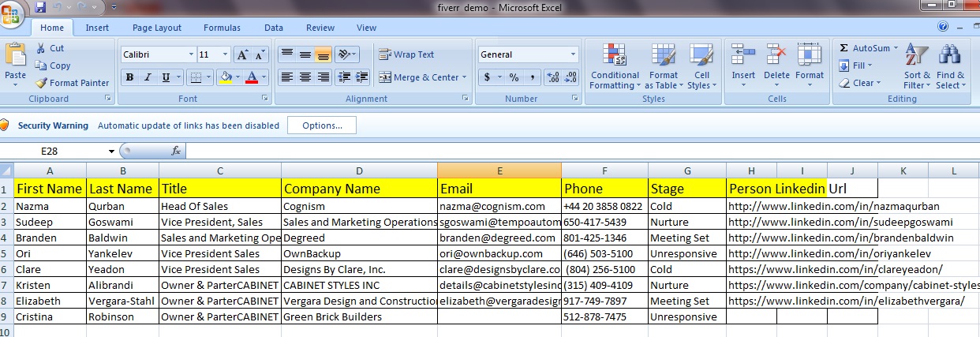The image size is (980, 337).
Task: Toggle Bold formatting
Action: pos(129,77)
